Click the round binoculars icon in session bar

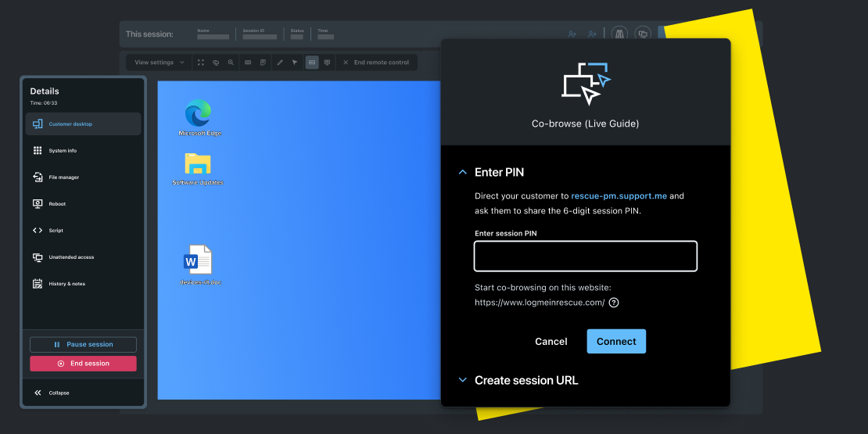click(x=619, y=34)
